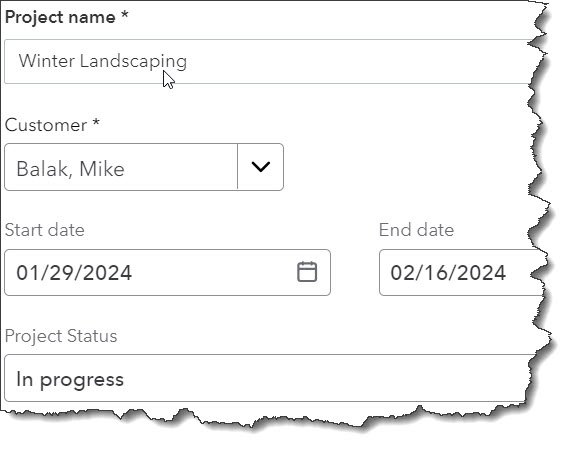Click the Customer label text
The height and width of the screenshot is (449, 572).
pos(52,125)
